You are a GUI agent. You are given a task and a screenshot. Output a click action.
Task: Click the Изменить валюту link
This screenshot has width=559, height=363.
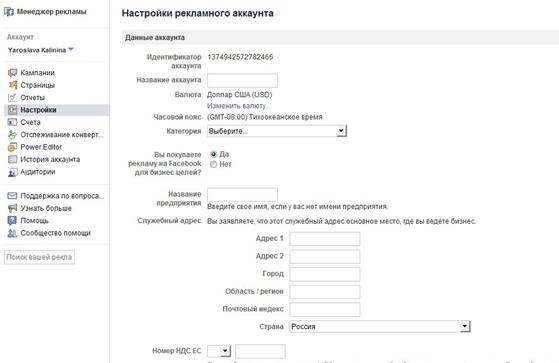pos(236,106)
